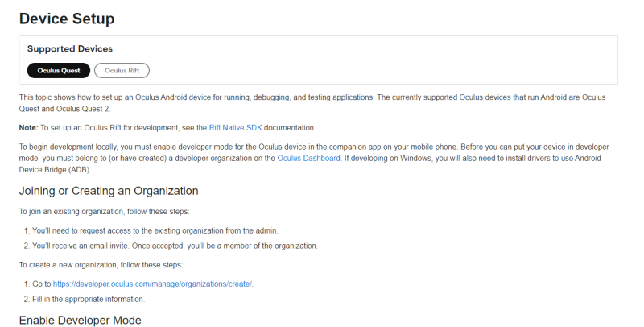The image size is (644, 327).
Task: Click step 'You'll need to request access'
Action: 155,230
